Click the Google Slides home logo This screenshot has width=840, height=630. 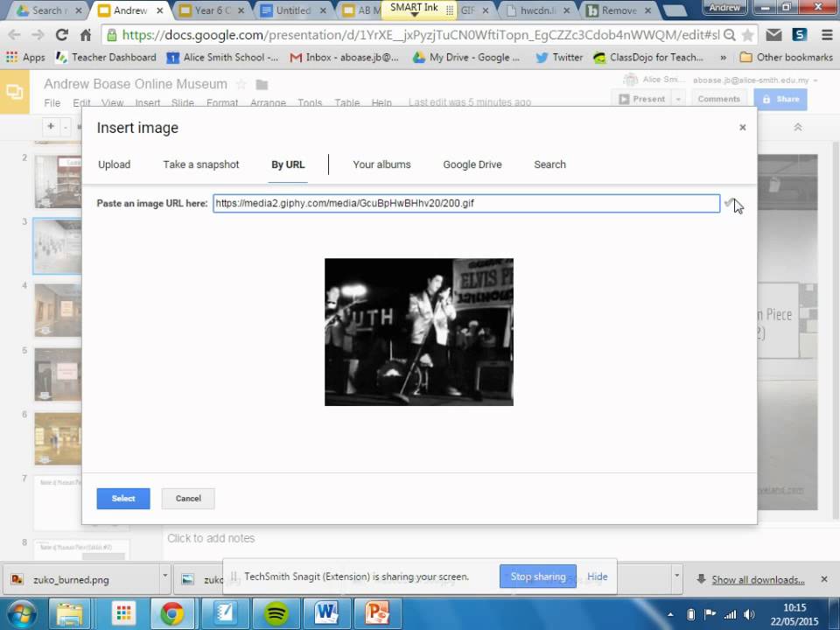click(15, 92)
